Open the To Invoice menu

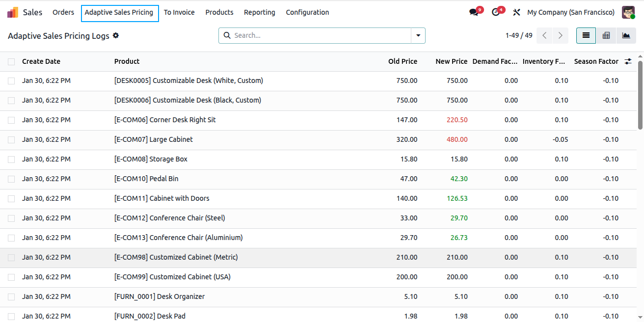(179, 12)
